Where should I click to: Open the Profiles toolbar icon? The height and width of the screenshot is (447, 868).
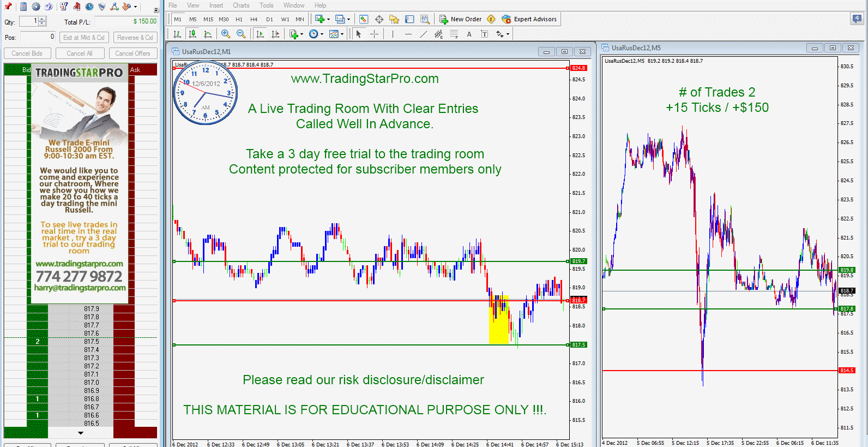[x=340, y=19]
